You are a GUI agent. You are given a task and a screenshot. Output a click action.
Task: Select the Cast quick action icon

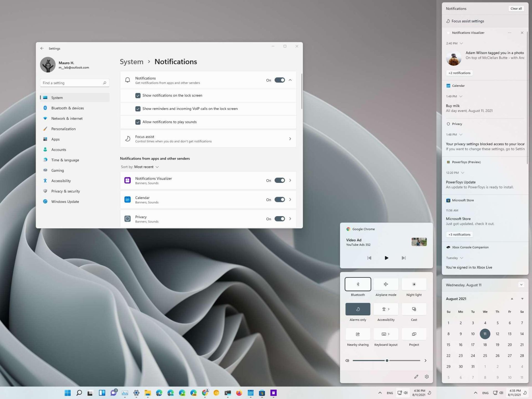coord(413,309)
